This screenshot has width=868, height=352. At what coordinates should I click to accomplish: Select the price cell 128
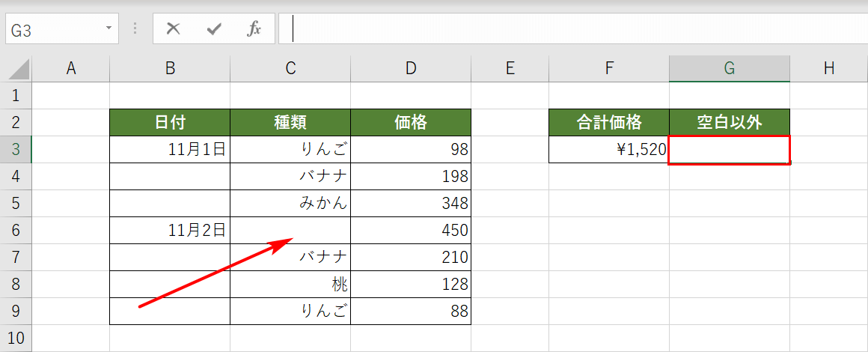pyautogui.click(x=411, y=285)
